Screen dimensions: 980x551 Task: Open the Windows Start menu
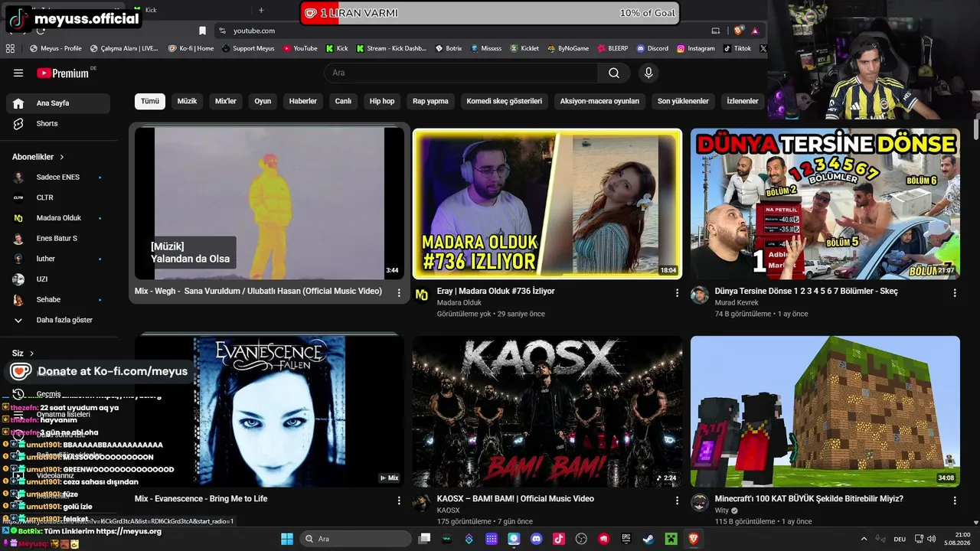tap(287, 539)
